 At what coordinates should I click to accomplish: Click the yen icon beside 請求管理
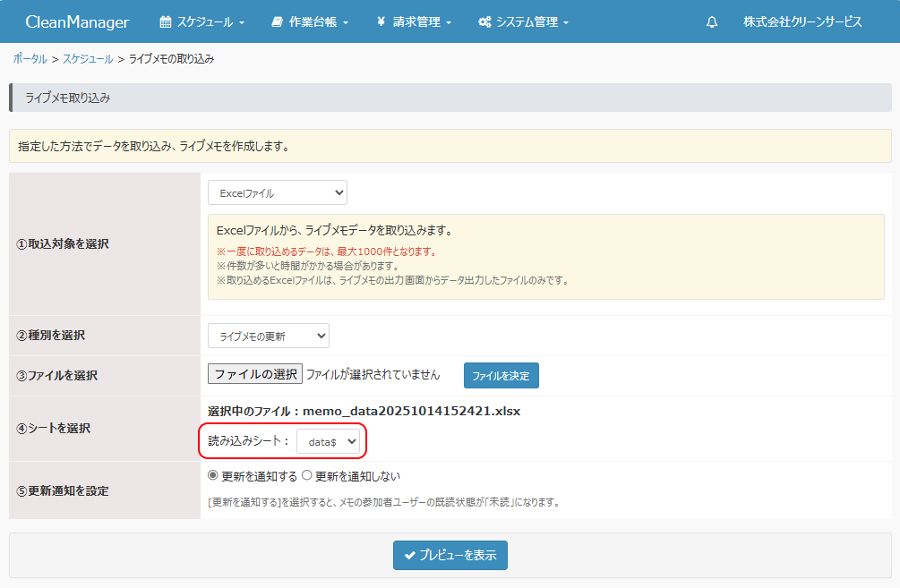(381, 21)
